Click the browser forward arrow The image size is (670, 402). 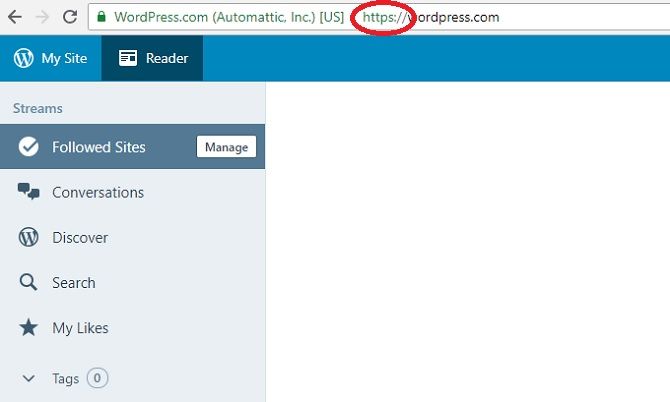click(42, 17)
